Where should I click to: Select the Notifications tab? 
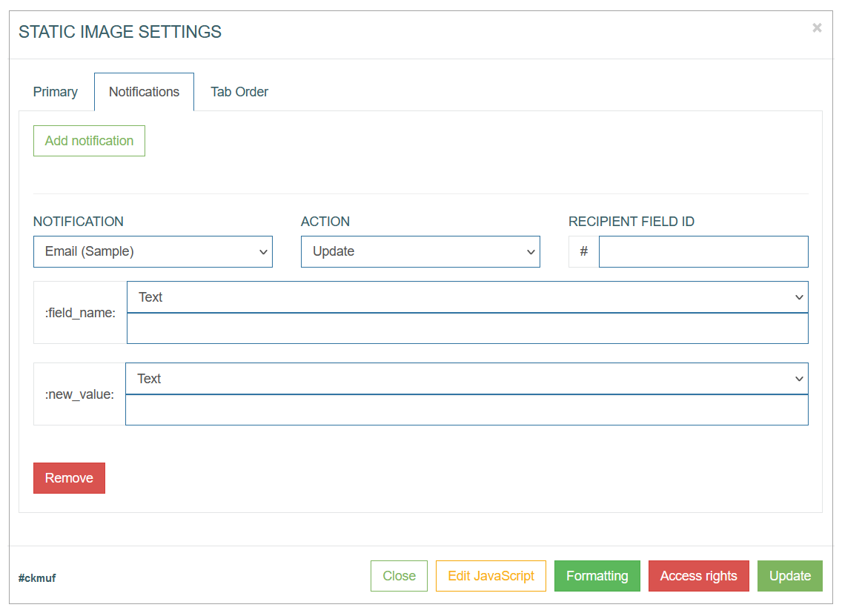pyautogui.click(x=144, y=92)
